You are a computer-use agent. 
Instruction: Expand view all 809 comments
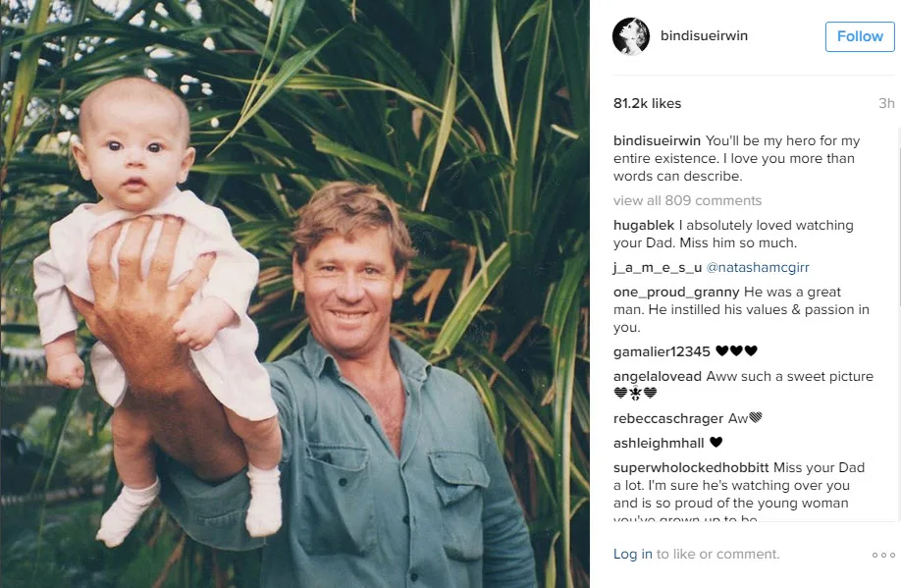pyautogui.click(x=687, y=200)
